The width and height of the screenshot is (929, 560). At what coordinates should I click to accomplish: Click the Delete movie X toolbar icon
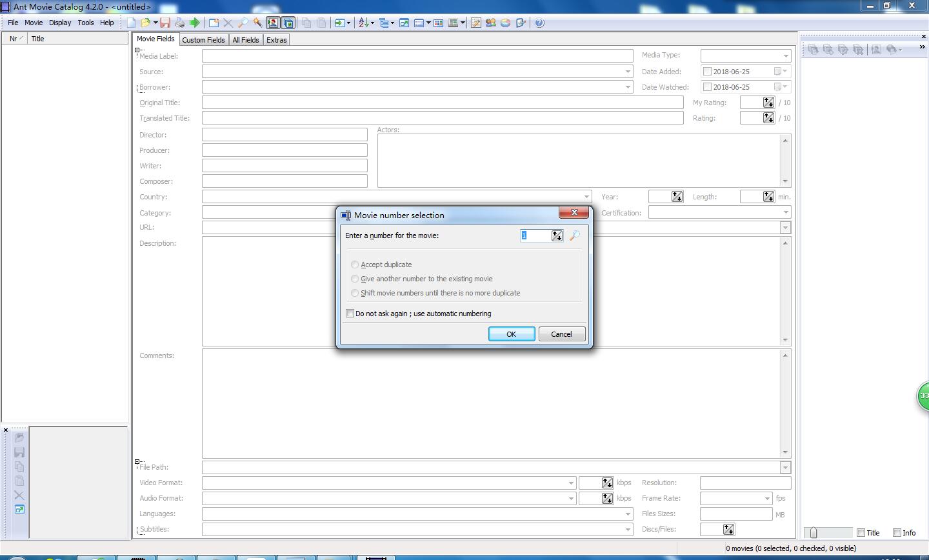pos(228,23)
